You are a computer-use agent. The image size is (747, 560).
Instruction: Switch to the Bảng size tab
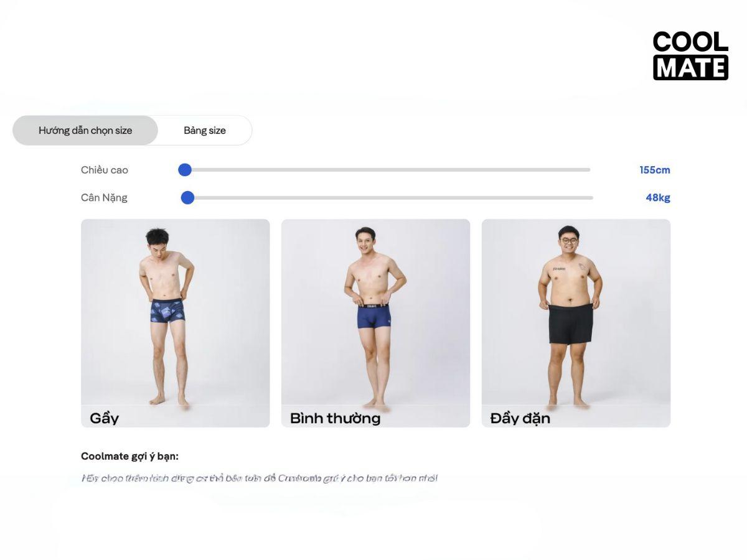[205, 131]
